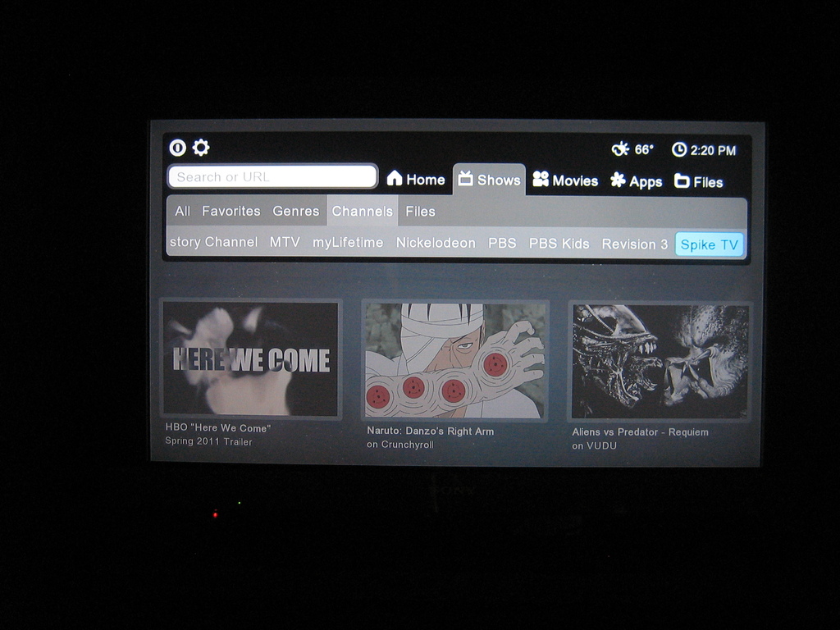Switch to the Movies tab label
The width and height of the screenshot is (840, 630).
(575, 181)
